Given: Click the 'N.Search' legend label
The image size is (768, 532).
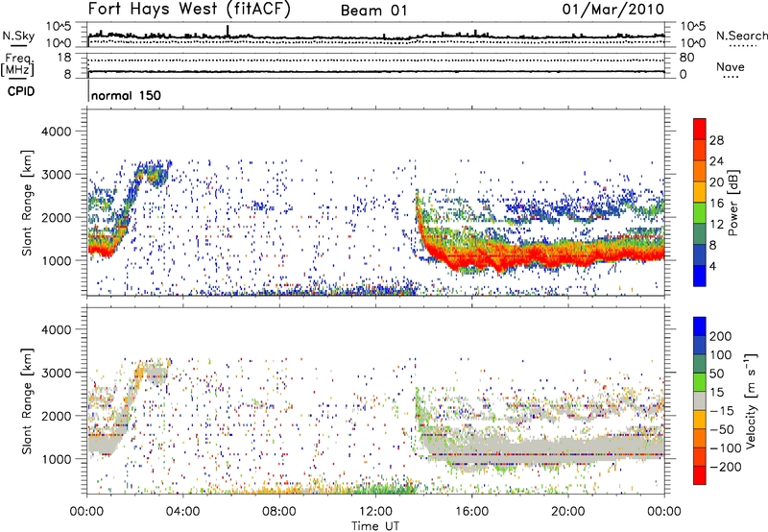Looking at the screenshot, I should point(741,36).
